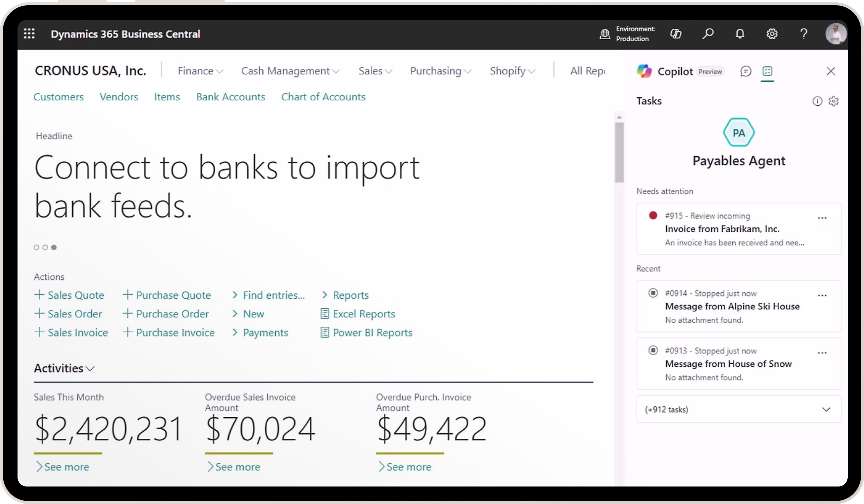Open the search magnifier icon

pos(708,34)
